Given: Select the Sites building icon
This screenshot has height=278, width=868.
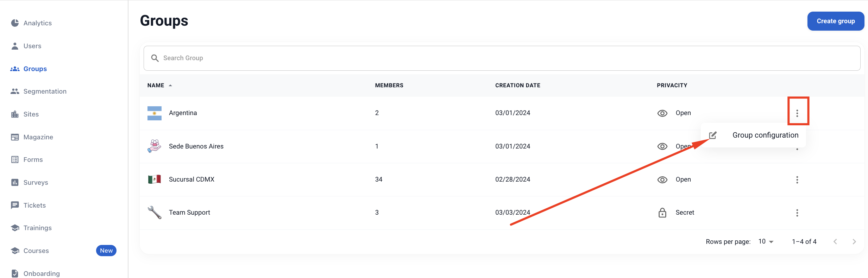Looking at the screenshot, I should click(15, 114).
